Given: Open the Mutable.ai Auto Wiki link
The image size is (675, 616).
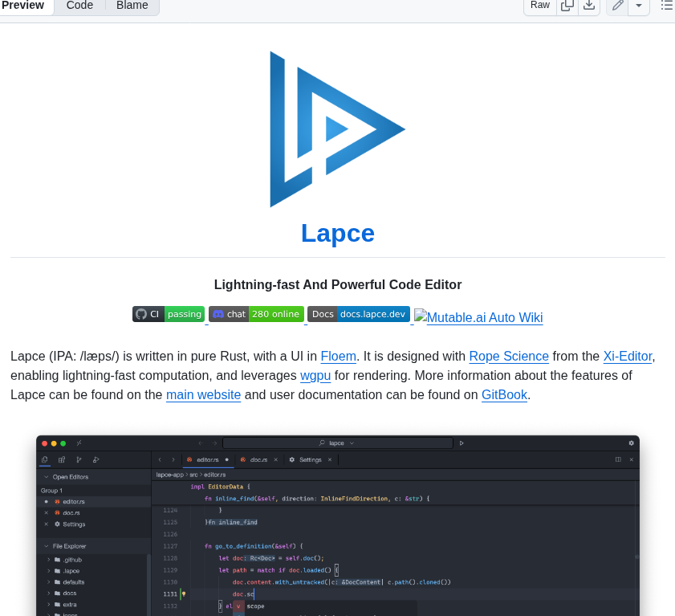Looking at the screenshot, I should pos(478,317).
